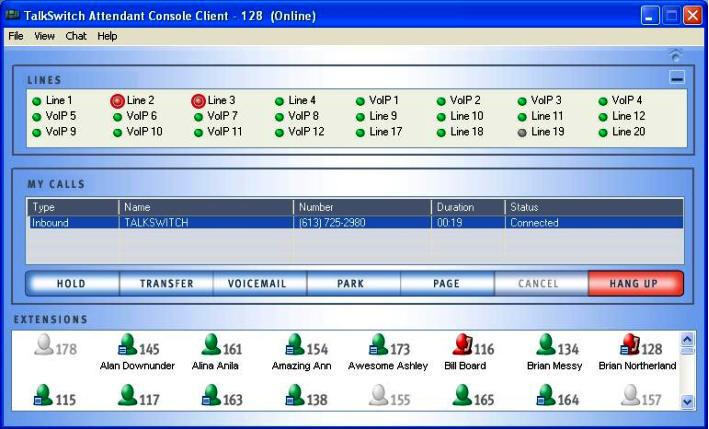Select extension 145 Alan Downunder icon
The height and width of the screenshot is (429, 709).
[127, 345]
